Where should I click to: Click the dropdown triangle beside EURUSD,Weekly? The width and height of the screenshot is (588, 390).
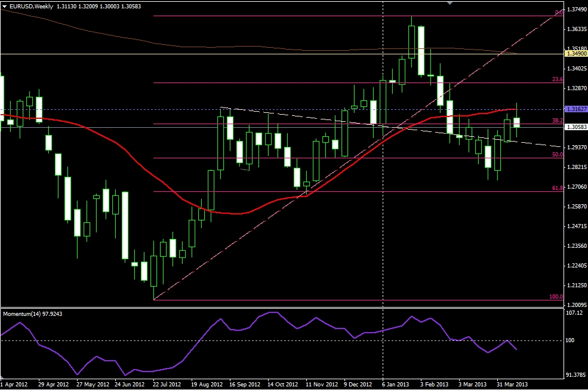click(5, 6)
